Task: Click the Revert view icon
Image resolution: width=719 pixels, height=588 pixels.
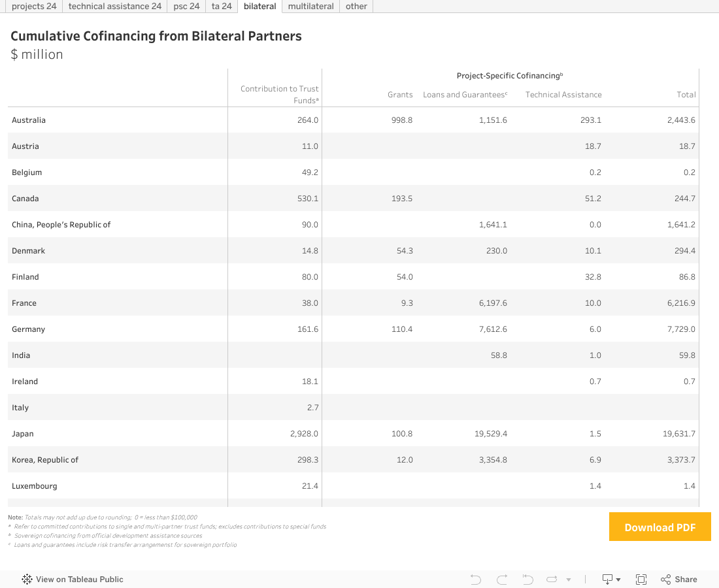Action: coord(527,580)
